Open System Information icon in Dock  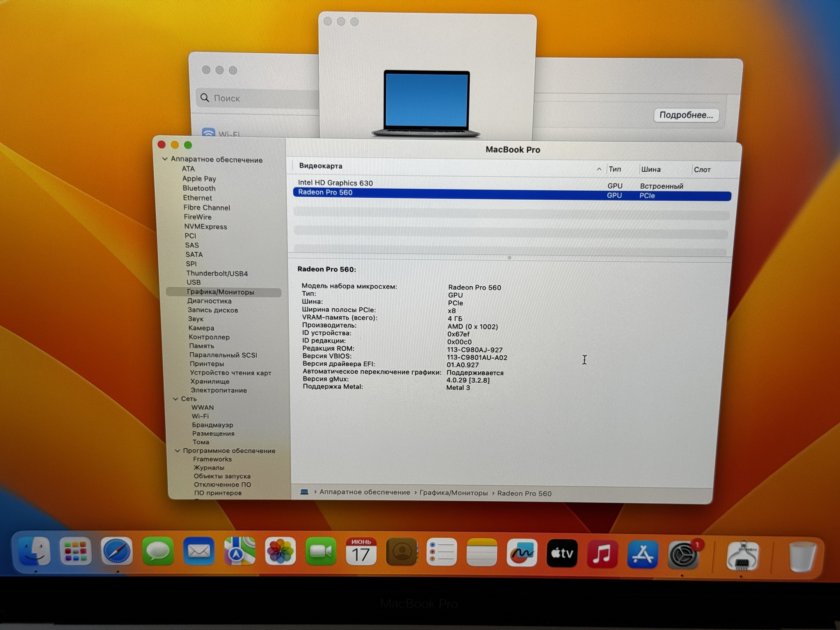point(742,555)
